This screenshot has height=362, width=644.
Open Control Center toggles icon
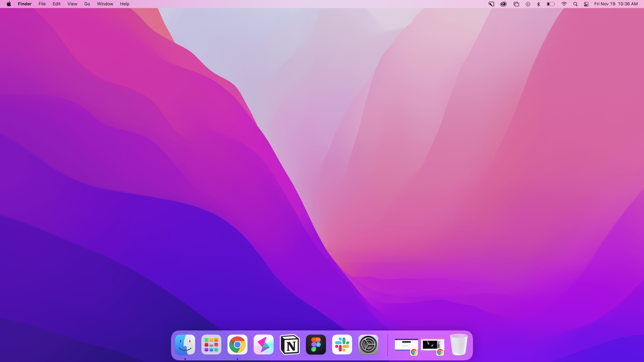tap(586, 4)
